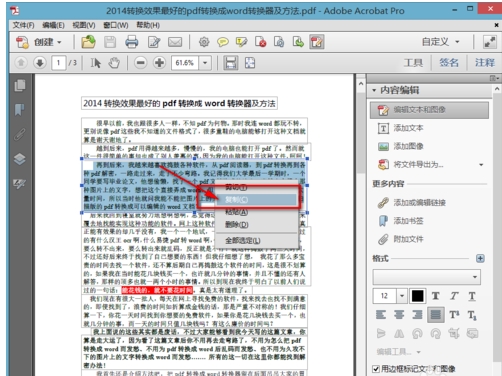The width and height of the screenshot is (502, 376).
Task: Toggle bold text format
Action: 435,296
